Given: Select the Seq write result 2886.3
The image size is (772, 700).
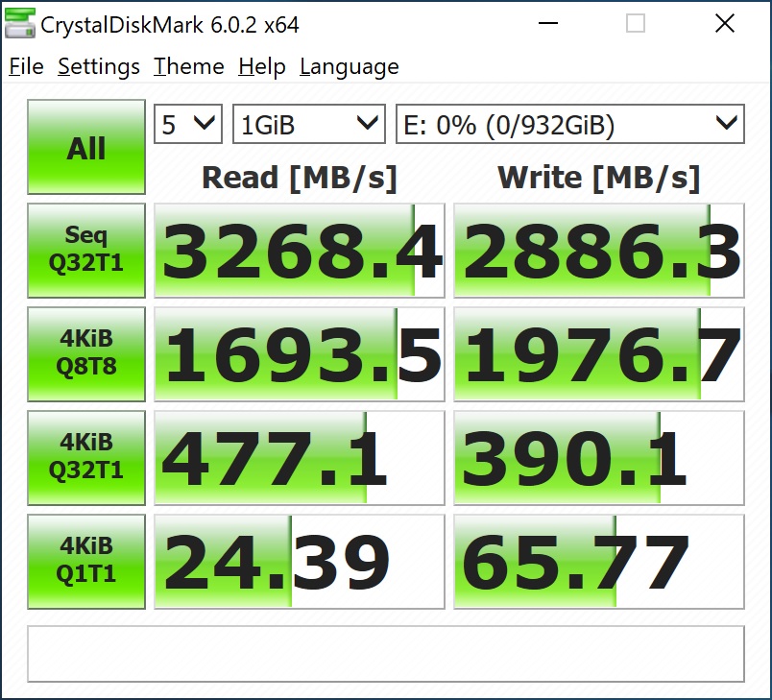Looking at the screenshot, I should [x=599, y=251].
